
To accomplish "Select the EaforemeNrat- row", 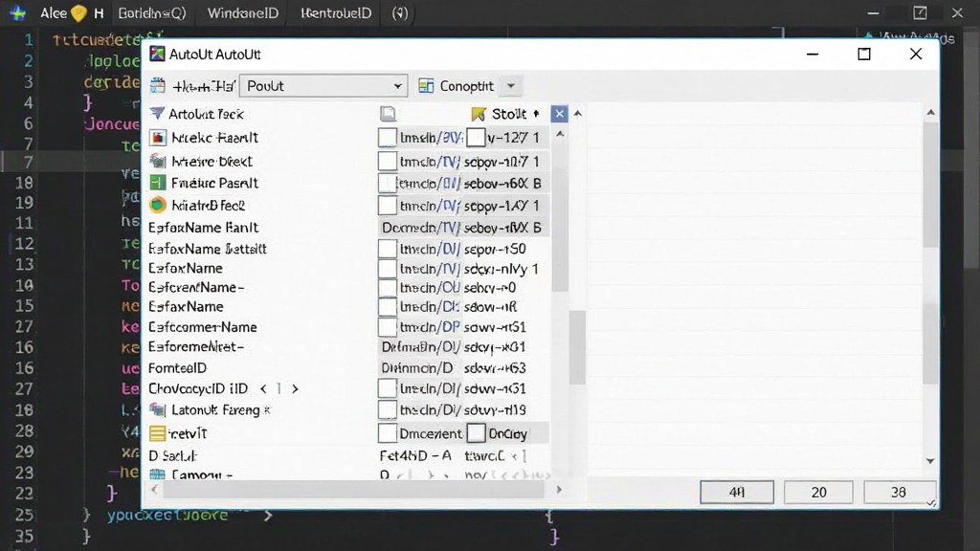I will pyautogui.click(x=348, y=346).
